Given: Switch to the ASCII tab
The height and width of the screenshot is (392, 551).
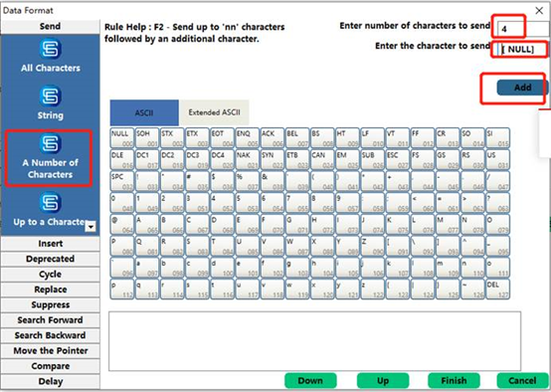Looking at the screenshot, I should click(x=144, y=112).
